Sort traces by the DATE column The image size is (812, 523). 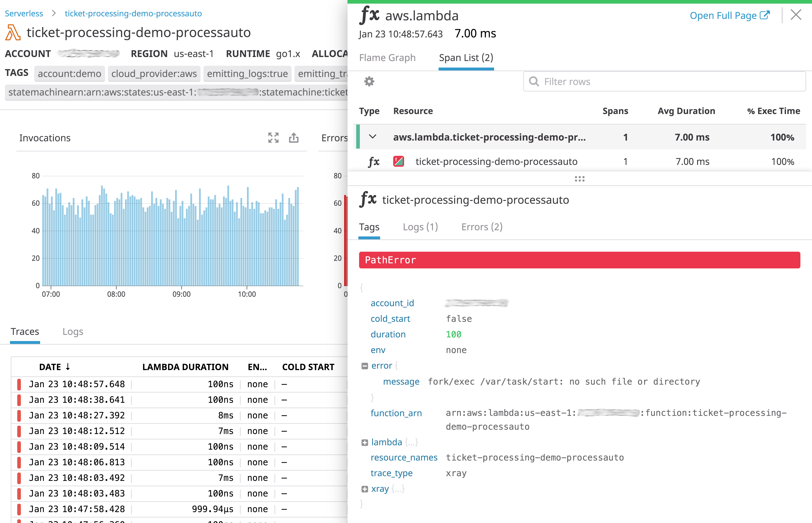coord(54,367)
